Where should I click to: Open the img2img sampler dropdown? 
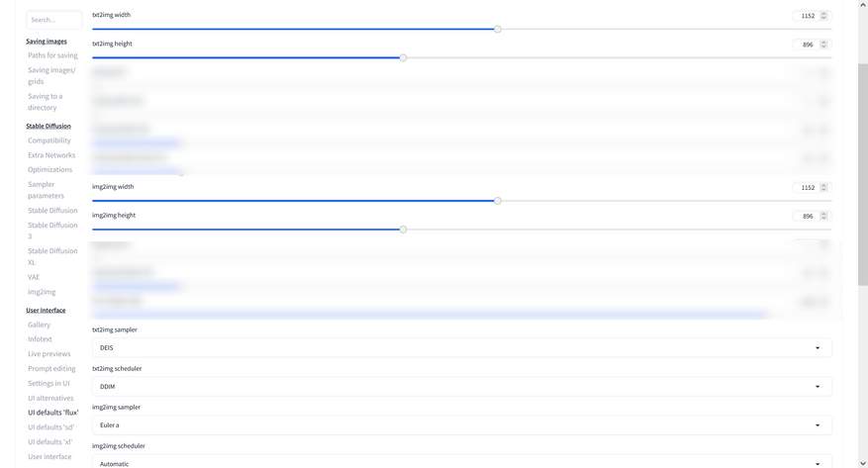tap(461, 424)
